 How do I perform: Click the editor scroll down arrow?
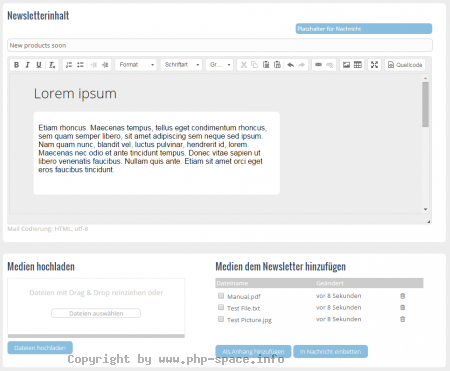[425, 209]
